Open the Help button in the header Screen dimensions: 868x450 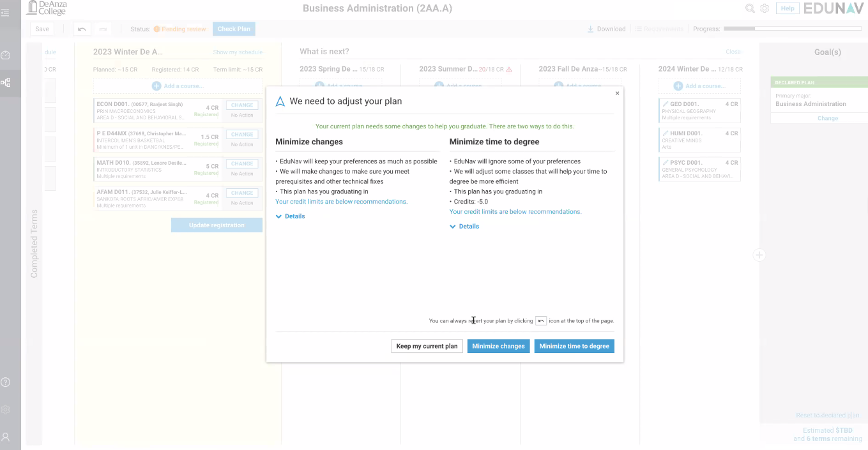tap(788, 8)
